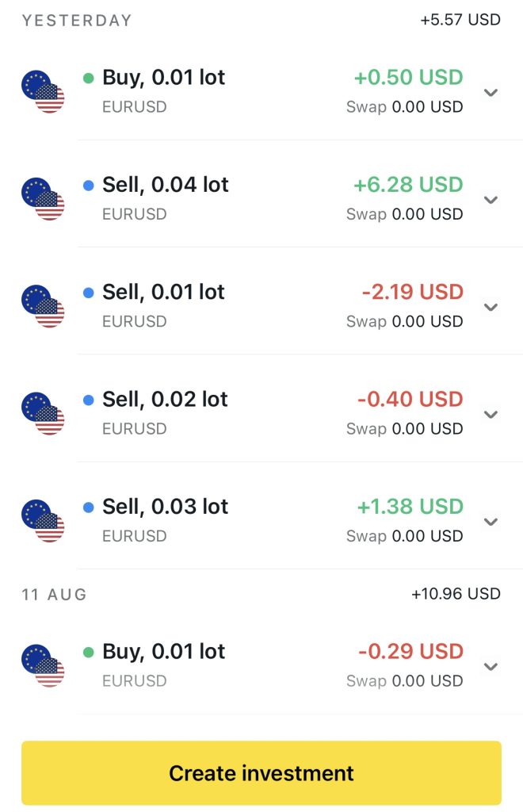523x812 pixels.
Task: Click EURUSD flag icon on -2.19 USD trade
Action: 43,306
